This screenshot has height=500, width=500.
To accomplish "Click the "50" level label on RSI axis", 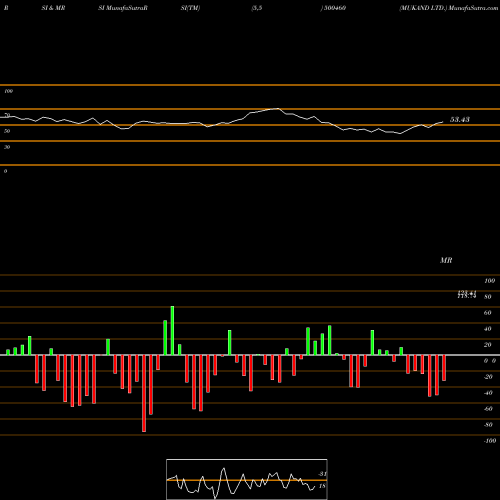I will [7, 131].
